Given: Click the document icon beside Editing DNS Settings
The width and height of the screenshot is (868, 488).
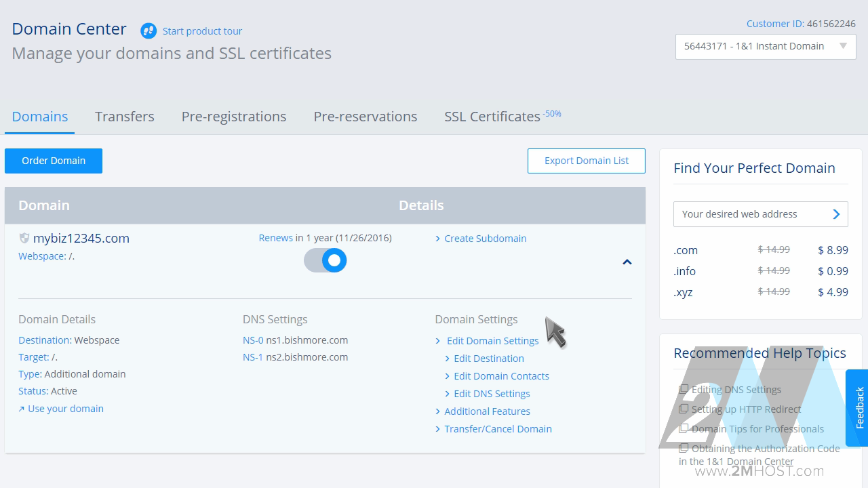Looking at the screenshot, I should (684, 389).
